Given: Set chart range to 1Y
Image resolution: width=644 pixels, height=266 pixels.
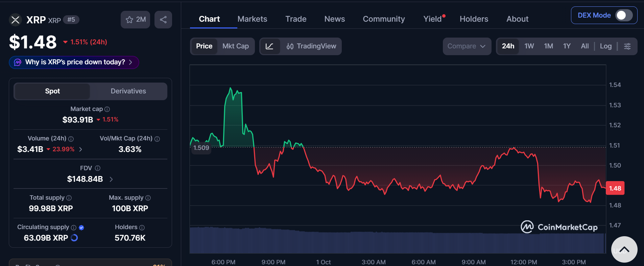Looking at the screenshot, I should [567, 46].
